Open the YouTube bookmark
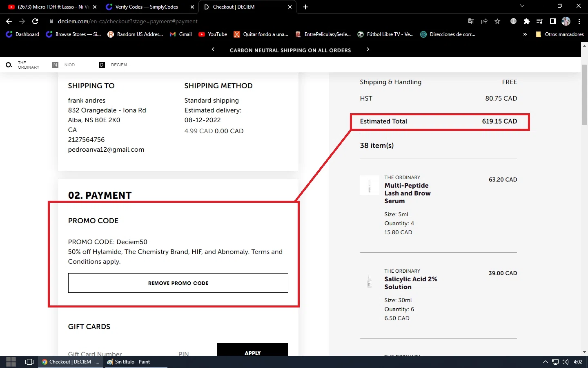The image size is (588, 368). click(x=213, y=34)
